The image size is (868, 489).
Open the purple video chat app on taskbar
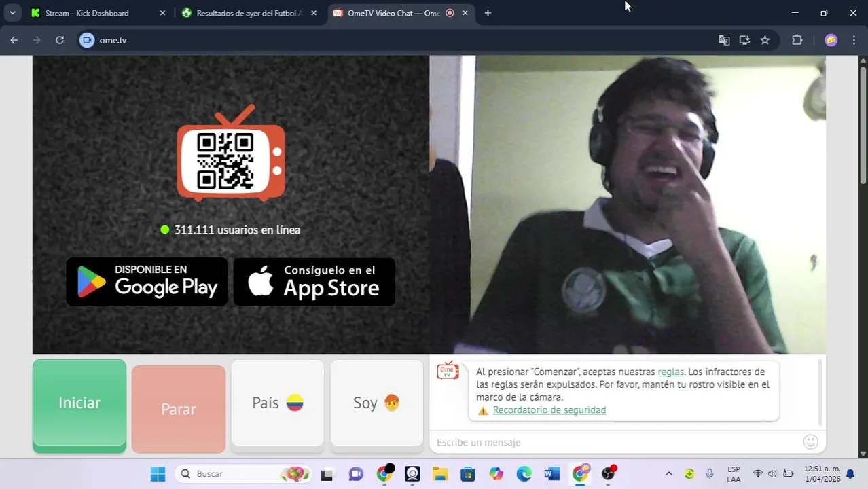pos(355,474)
